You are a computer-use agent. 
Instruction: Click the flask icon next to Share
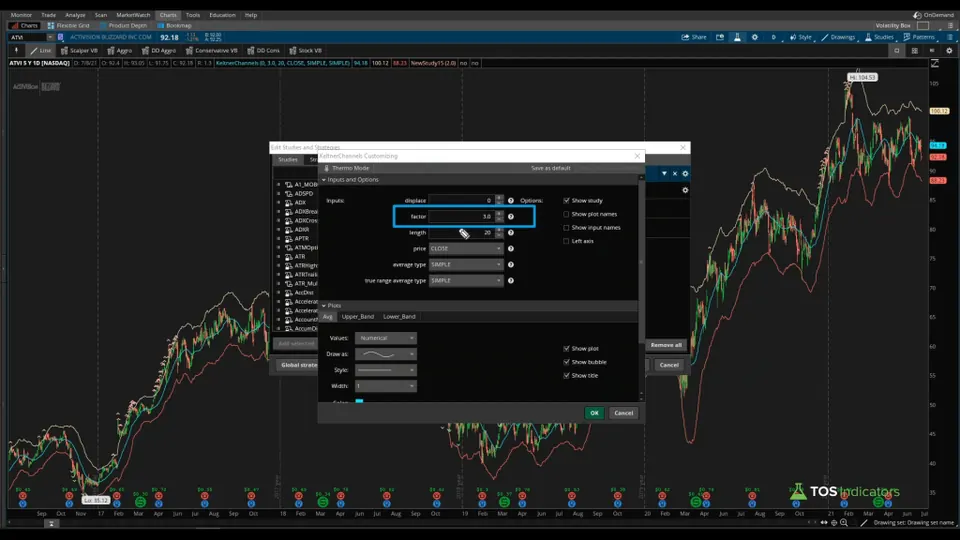tap(737, 37)
